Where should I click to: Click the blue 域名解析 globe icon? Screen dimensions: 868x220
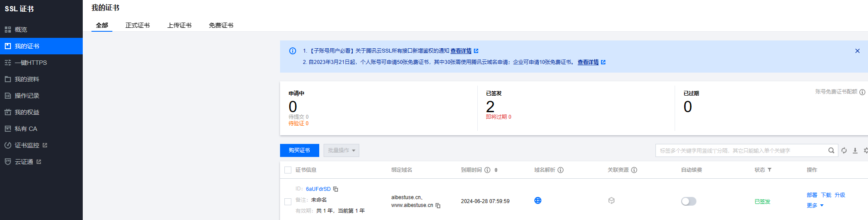click(538, 200)
